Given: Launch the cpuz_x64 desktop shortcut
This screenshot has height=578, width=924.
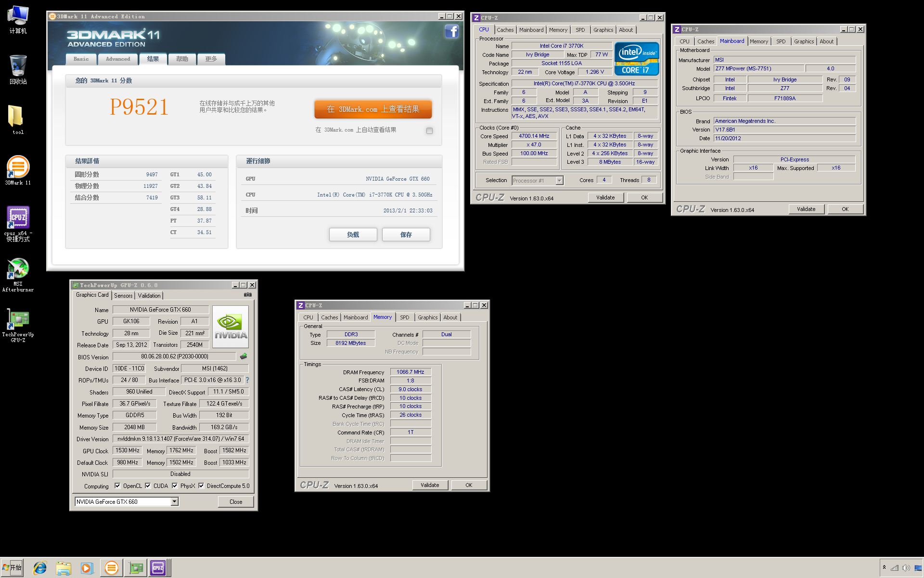Looking at the screenshot, I should pyautogui.click(x=18, y=223).
